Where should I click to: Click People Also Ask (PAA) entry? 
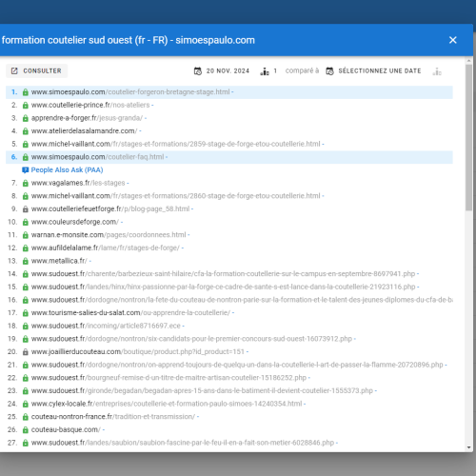point(67,170)
